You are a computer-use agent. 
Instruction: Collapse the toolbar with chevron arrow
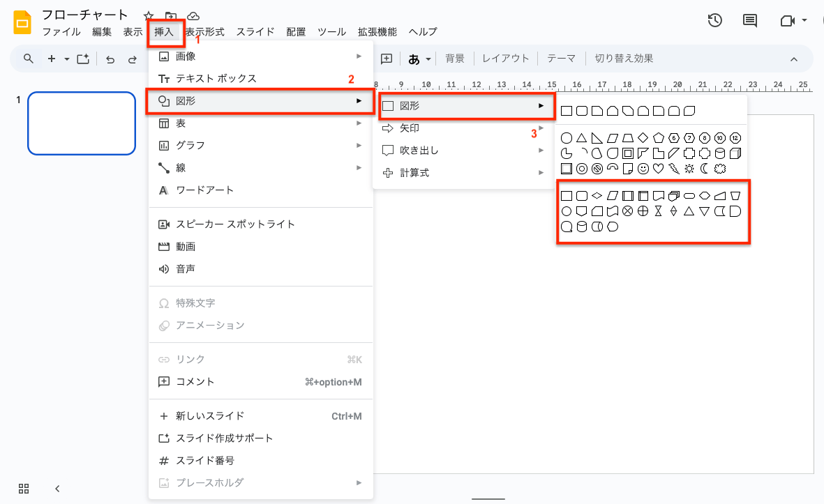[x=793, y=59]
